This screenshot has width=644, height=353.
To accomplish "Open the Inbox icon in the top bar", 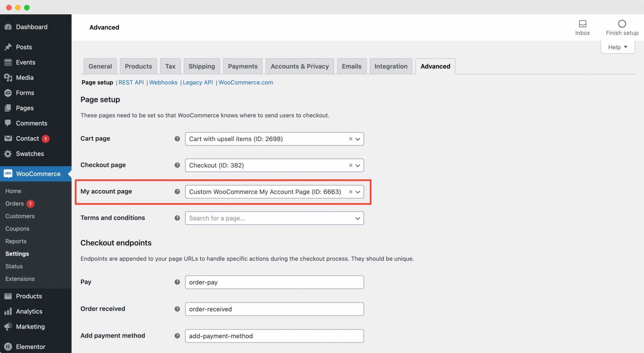I will tap(582, 24).
